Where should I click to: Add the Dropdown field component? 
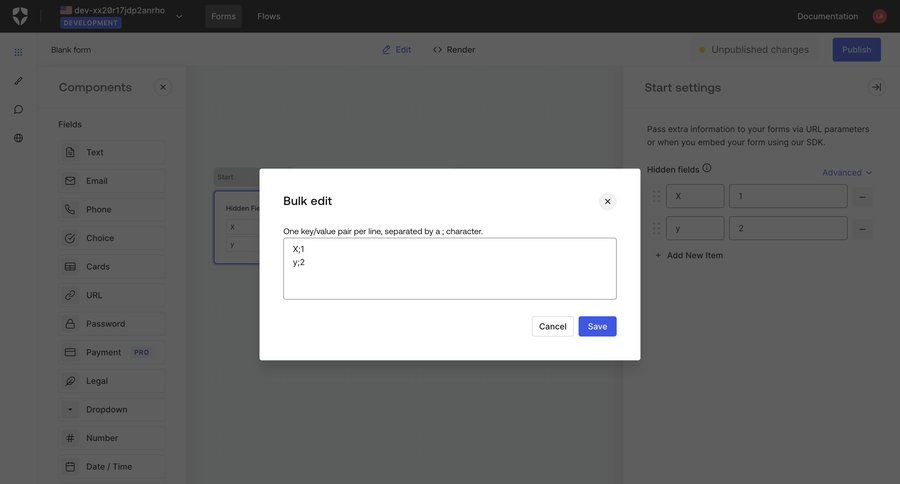111,409
